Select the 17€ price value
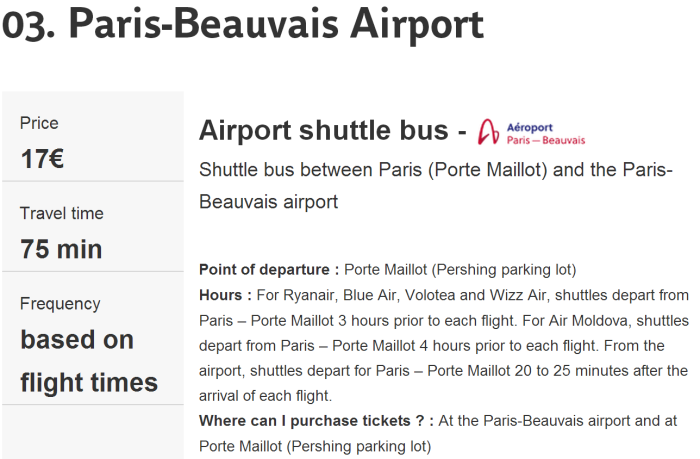The image size is (700, 459). (x=42, y=159)
